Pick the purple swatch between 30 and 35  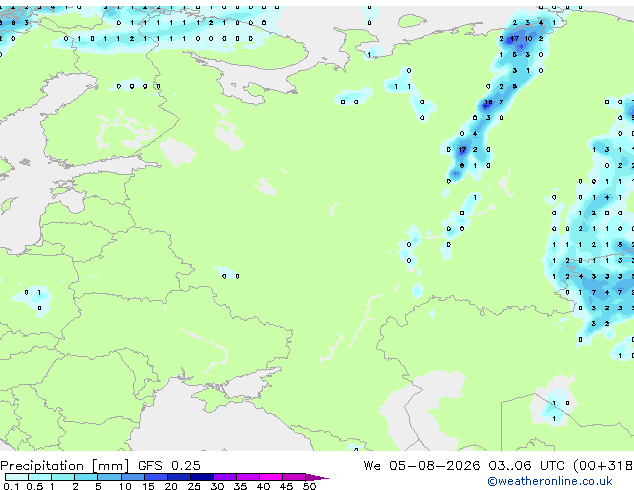[225, 477]
